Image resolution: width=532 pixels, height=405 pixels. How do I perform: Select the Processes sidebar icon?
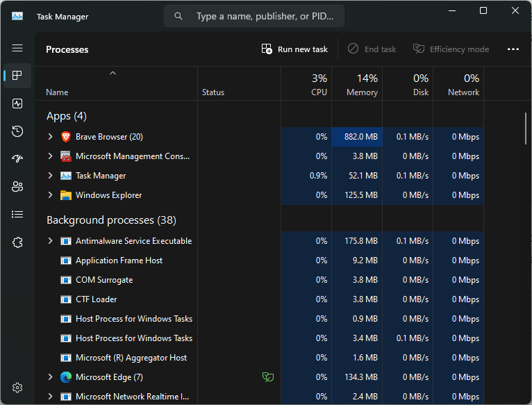(x=17, y=75)
